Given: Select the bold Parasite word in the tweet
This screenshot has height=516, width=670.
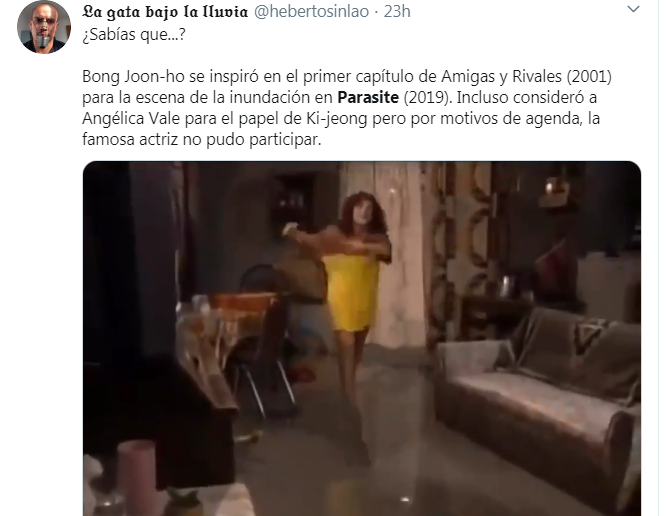Looking at the screenshot, I should pyautogui.click(x=368, y=97).
